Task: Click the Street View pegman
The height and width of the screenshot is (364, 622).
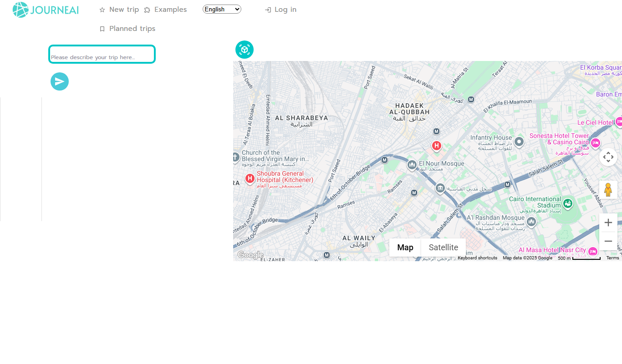Action: click(x=608, y=190)
